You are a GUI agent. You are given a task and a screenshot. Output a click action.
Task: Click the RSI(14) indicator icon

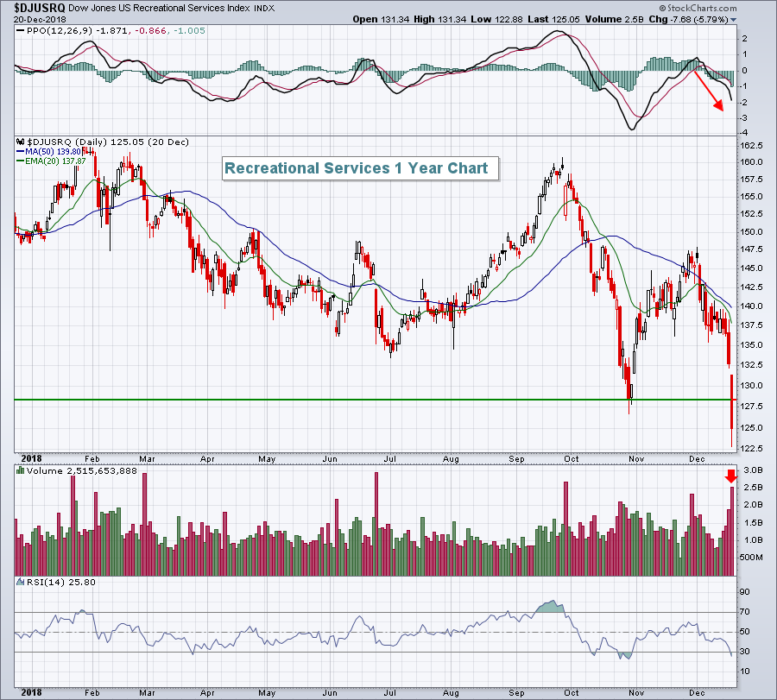click(x=21, y=582)
